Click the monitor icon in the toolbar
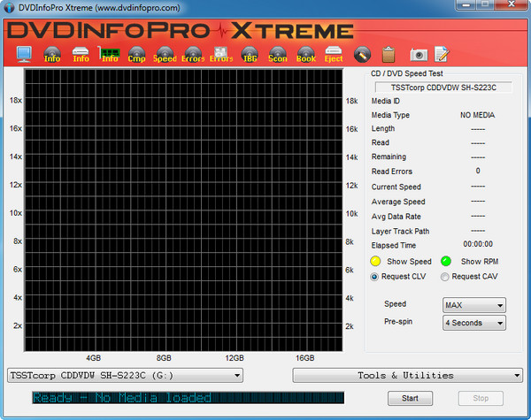Viewport: 531px width, 420px height. click(23, 55)
